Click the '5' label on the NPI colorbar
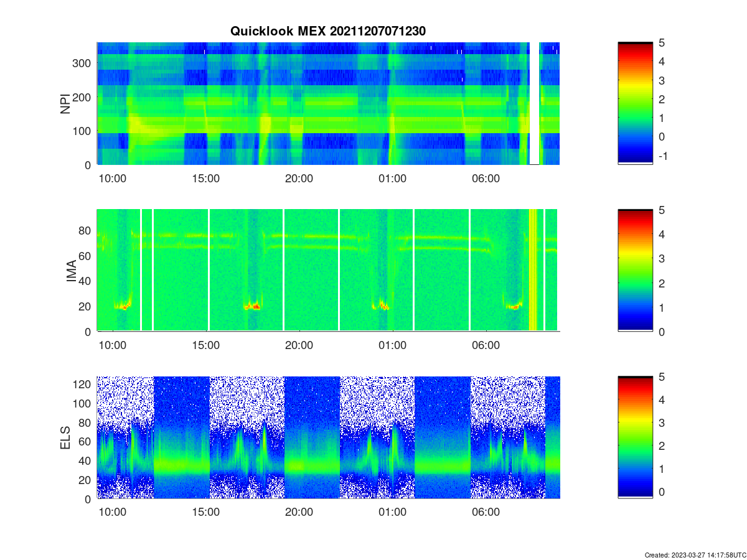The height and width of the screenshot is (560, 747). tap(662, 42)
